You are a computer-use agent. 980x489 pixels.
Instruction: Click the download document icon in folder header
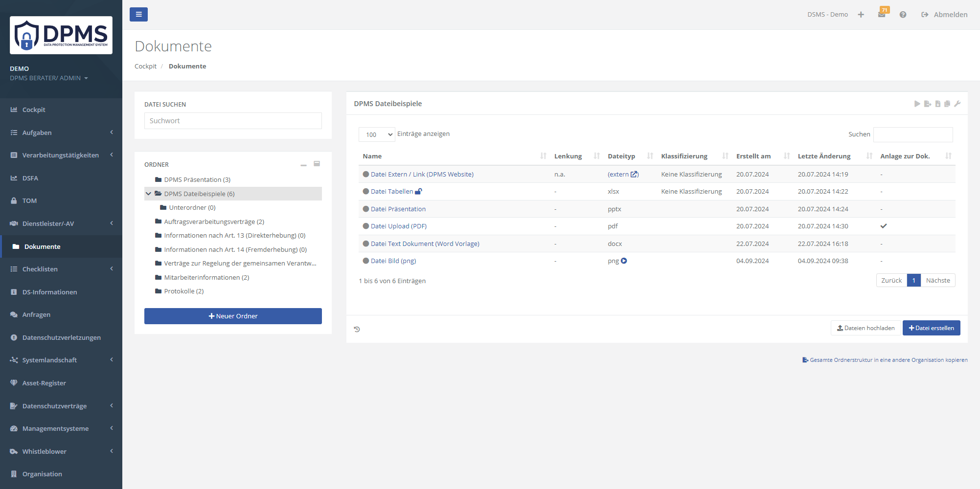[x=937, y=104]
